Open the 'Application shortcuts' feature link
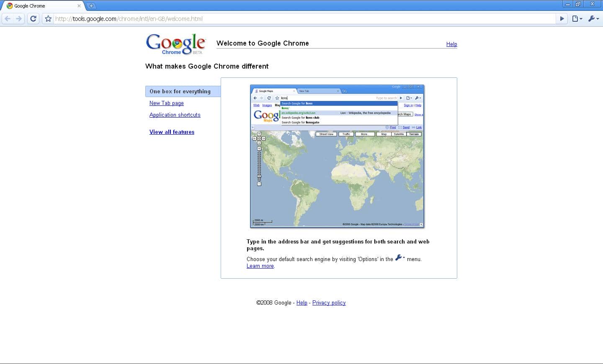Screen dimensions: 603x364 click(x=175, y=115)
